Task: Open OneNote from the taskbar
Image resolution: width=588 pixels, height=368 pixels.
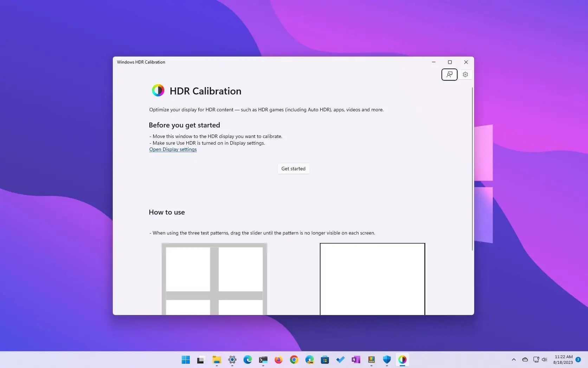Action: 356,360
